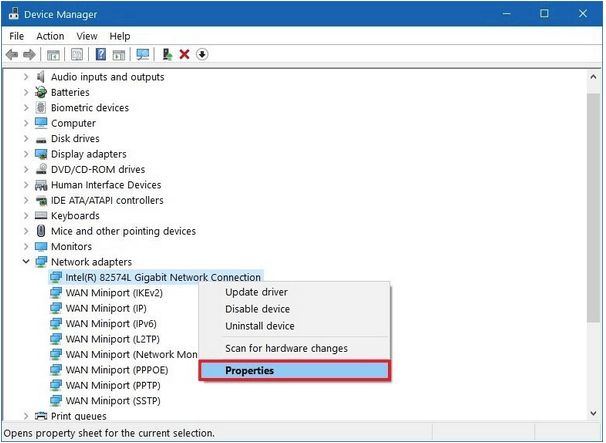Click the Update device driver toolbar icon
The width and height of the screenshot is (606, 443).
pyautogui.click(x=167, y=55)
